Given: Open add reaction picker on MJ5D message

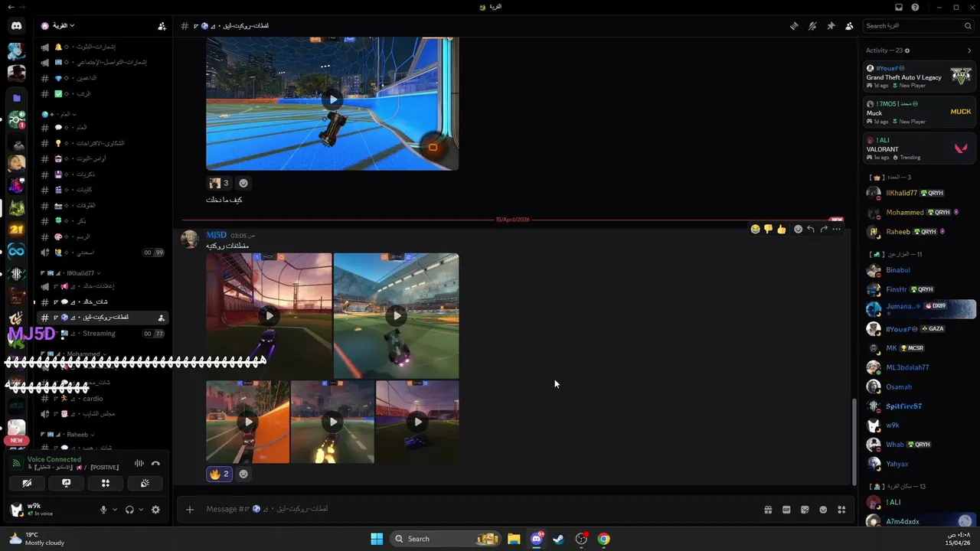Looking at the screenshot, I should click(x=798, y=229).
